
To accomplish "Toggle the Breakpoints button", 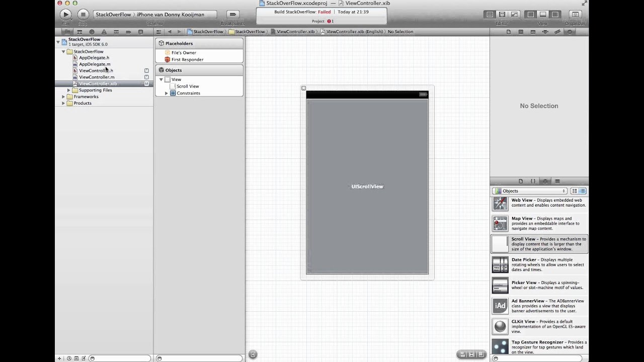I will tap(232, 15).
